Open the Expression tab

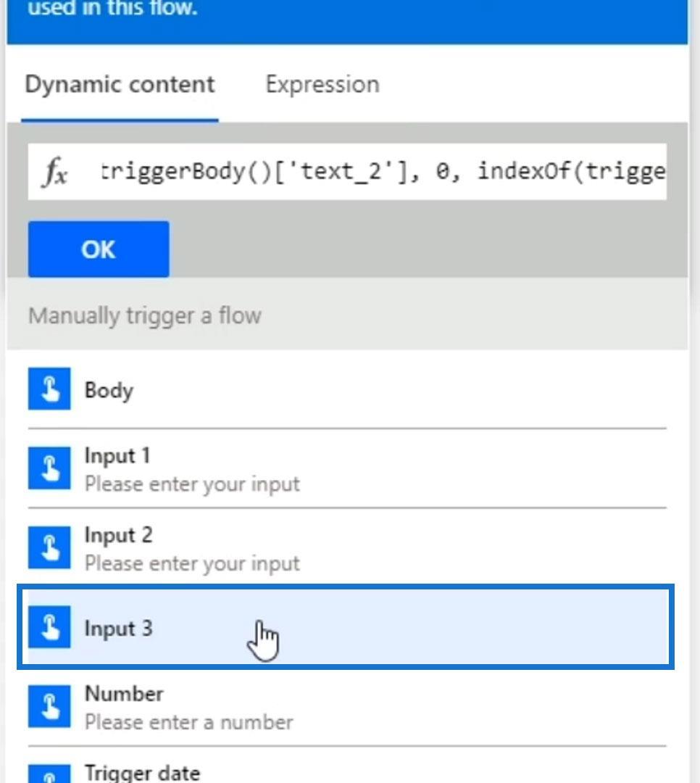pos(322,84)
